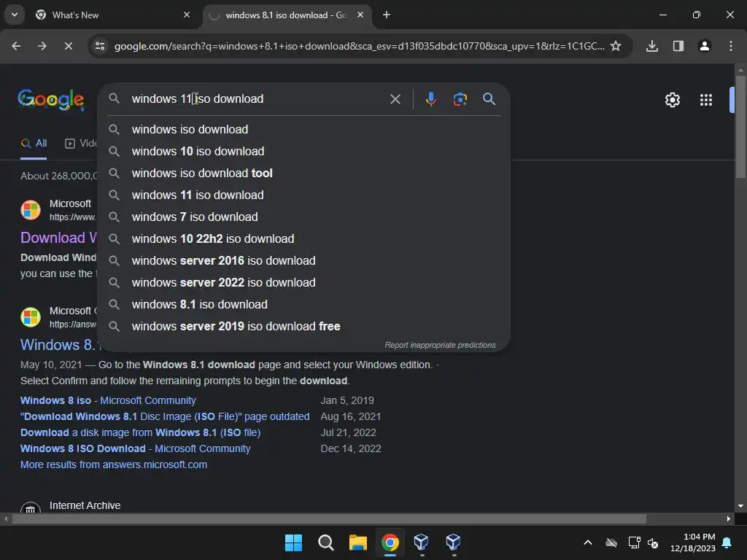This screenshot has height=560, width=747.
Task: Open Chrome three-dot menu
Action: 731,46
